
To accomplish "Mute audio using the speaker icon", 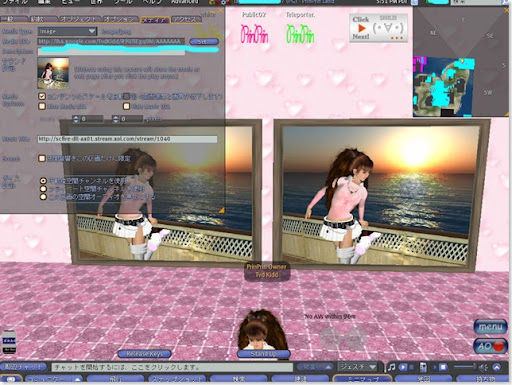I will point(483,367).
